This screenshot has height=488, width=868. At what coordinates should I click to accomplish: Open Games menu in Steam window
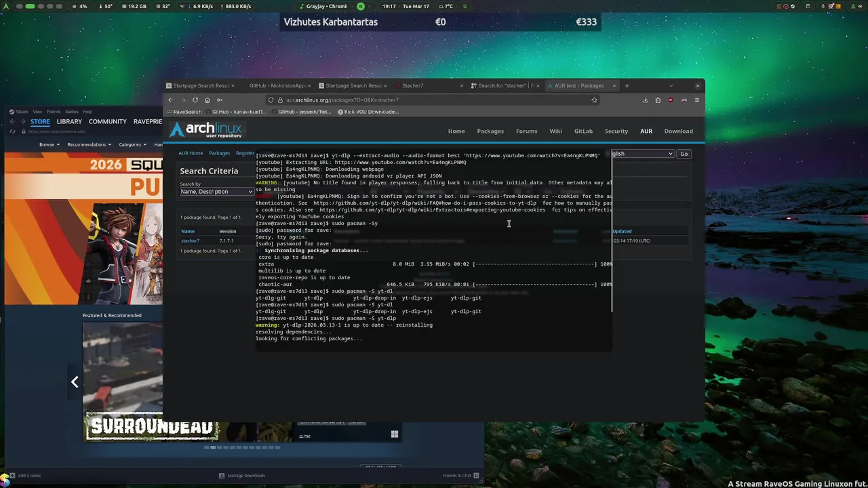click(x=71, y=111)
